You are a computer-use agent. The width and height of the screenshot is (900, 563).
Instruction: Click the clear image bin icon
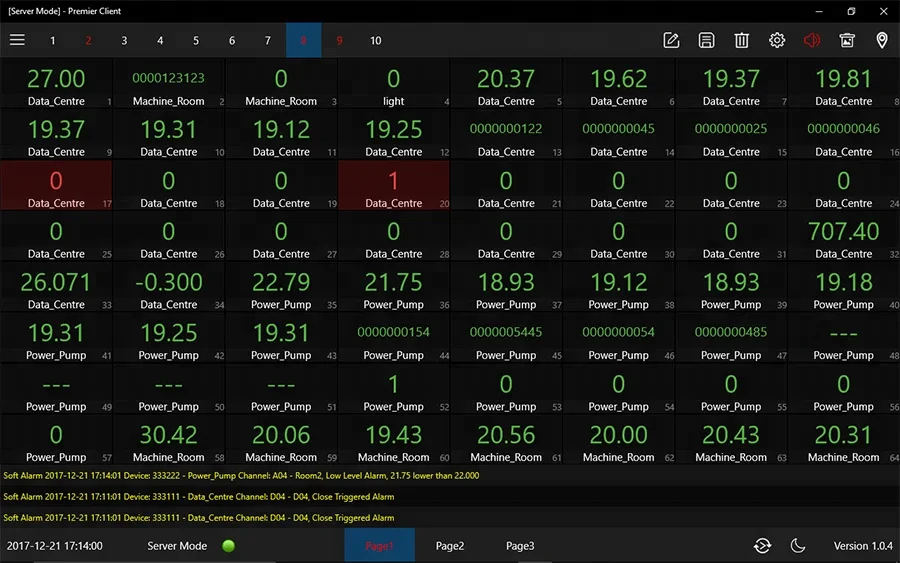(847, 40)
